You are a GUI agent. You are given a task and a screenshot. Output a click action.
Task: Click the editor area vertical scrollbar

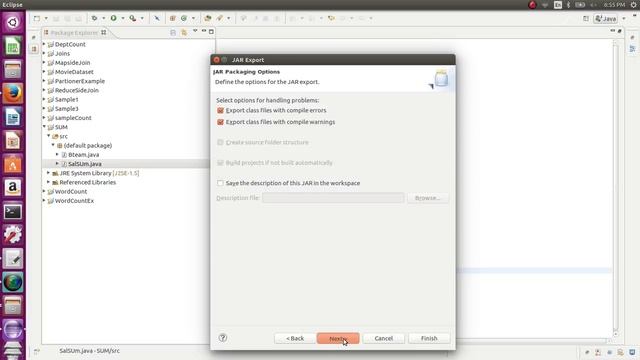616,188
